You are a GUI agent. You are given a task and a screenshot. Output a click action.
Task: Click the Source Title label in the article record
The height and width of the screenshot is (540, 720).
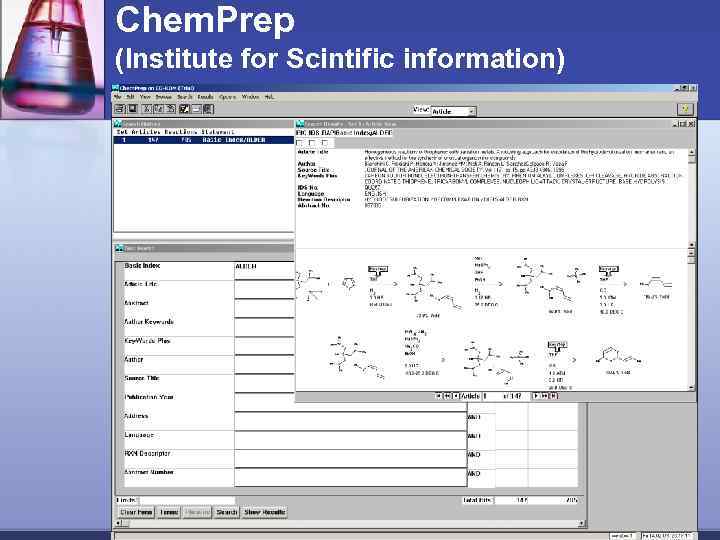click(x=313, y=170)
